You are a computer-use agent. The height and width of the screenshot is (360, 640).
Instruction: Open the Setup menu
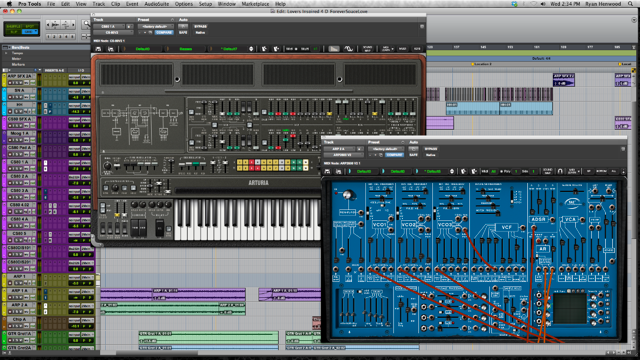coord(205,4)
